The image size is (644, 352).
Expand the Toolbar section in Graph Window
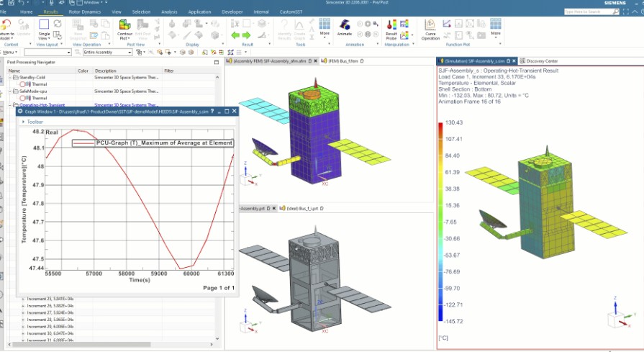22,122
